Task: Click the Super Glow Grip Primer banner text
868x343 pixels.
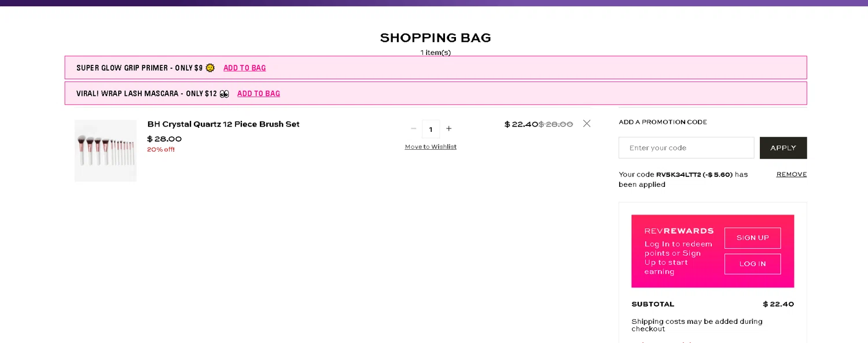Action: (x=139, y=68)
